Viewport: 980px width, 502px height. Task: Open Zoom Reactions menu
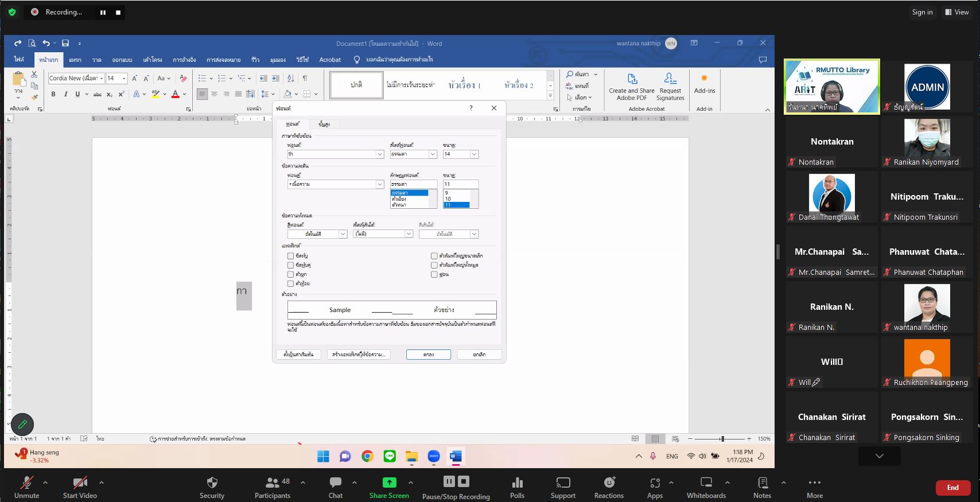(609, 488)
